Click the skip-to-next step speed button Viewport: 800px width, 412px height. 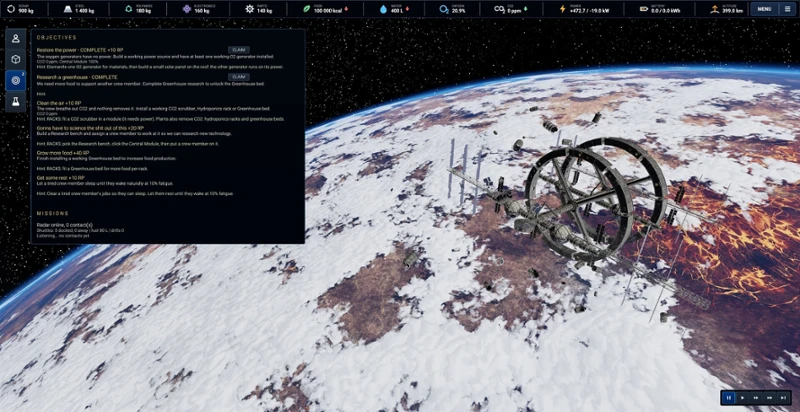pos(783,397)
